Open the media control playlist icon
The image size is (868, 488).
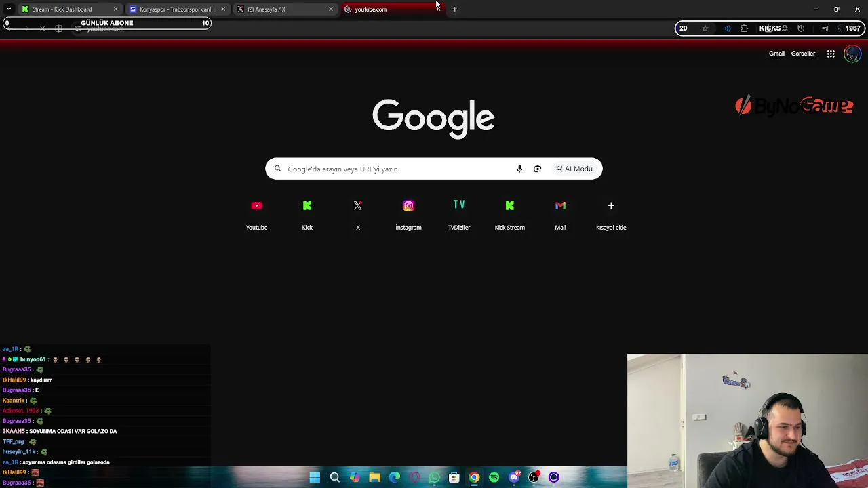[x=825, y=28]
